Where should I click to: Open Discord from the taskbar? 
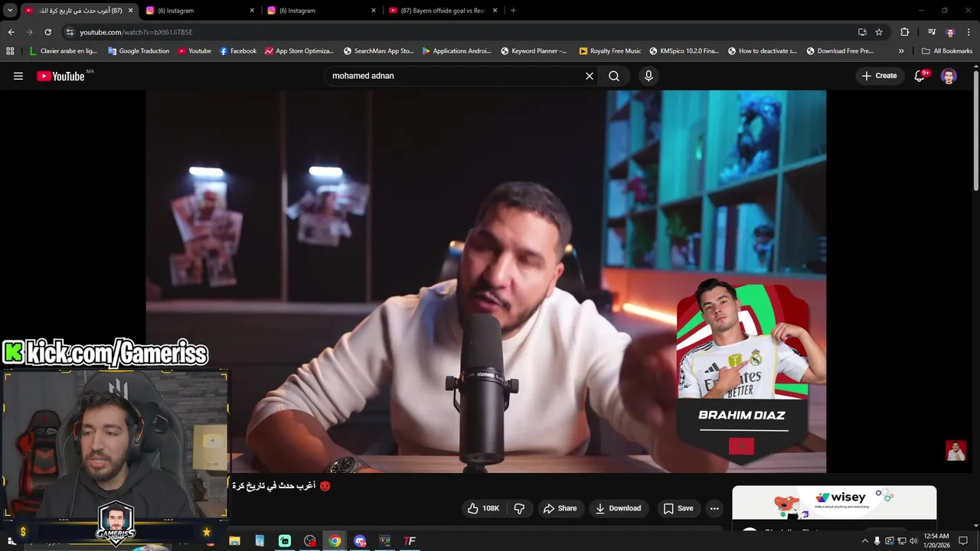tap(360, 541)
